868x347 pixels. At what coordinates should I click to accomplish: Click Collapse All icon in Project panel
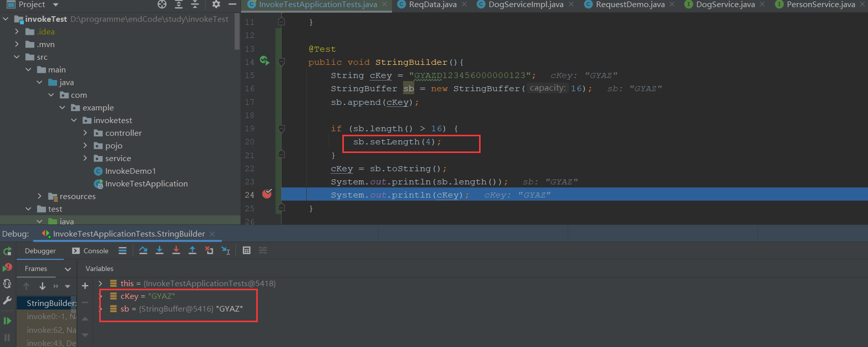pos(195,5)
